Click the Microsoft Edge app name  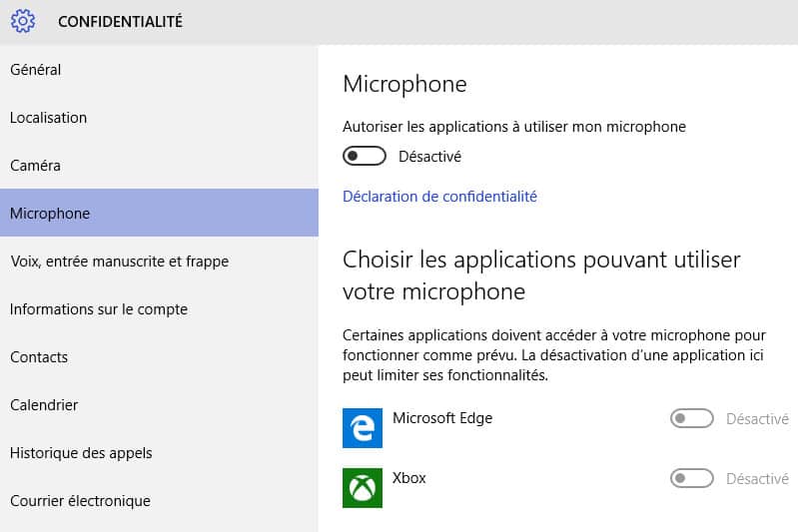(x=442, y=418)
